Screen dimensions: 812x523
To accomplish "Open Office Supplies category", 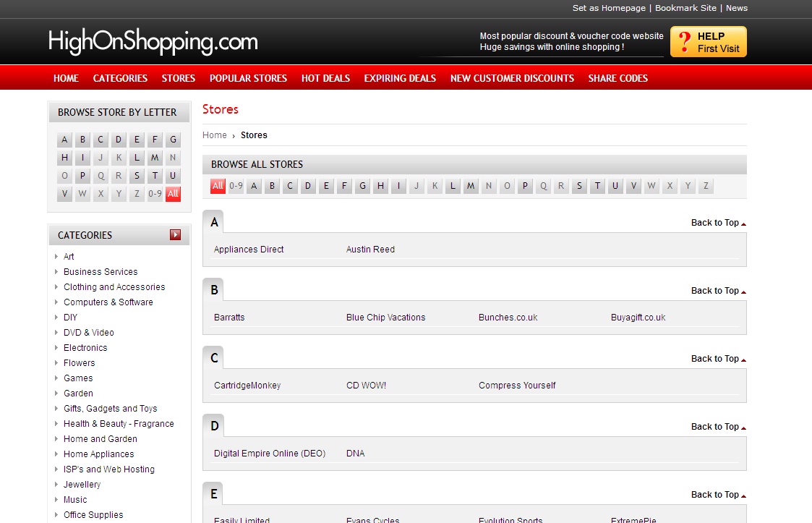I will coord(93,515).
